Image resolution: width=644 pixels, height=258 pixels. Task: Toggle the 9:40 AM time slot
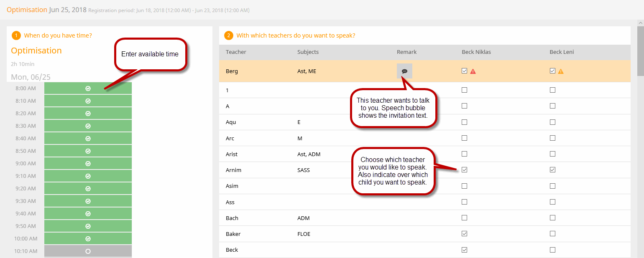[88, 213]
